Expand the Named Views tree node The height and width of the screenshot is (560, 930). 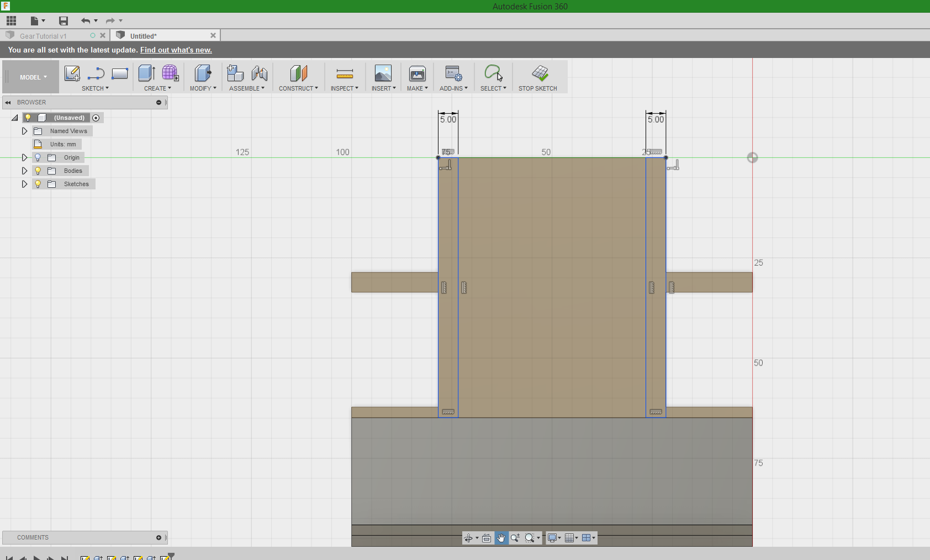pyautogui.click(x=24, y=131)
